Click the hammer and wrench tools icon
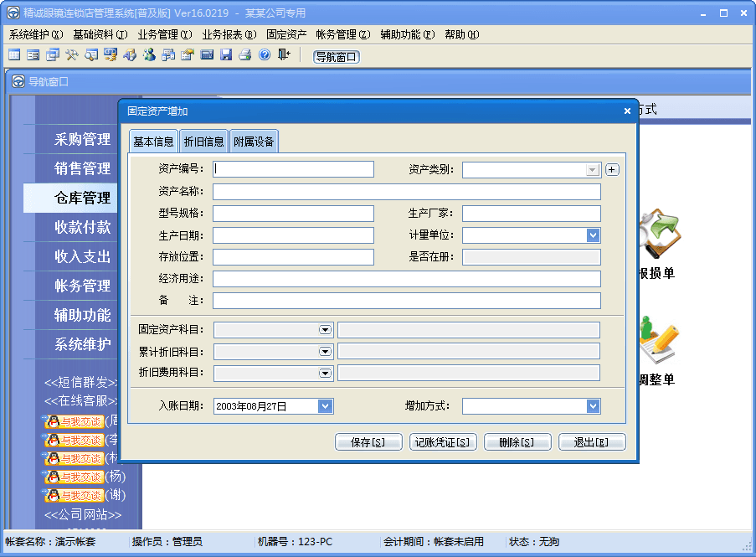 point(72,55)
